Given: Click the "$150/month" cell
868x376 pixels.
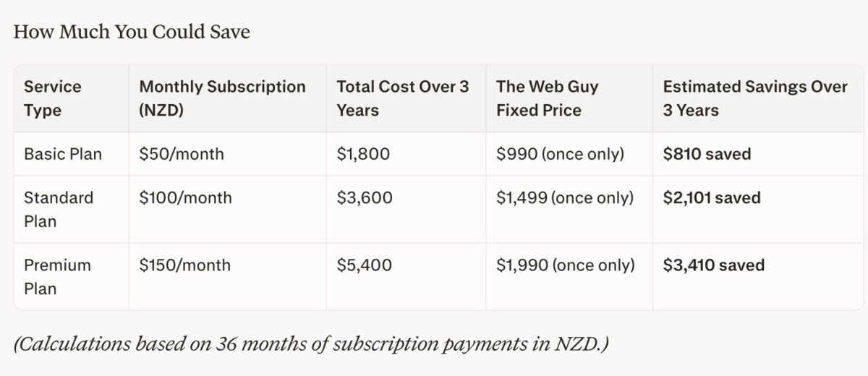Looking at the screenshot, I should 184,265.
